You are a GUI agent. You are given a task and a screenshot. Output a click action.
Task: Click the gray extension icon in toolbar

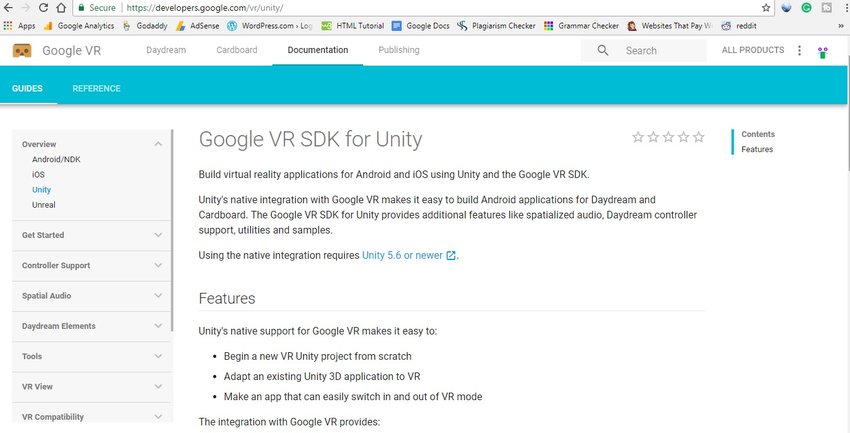(x=826, y=8)
